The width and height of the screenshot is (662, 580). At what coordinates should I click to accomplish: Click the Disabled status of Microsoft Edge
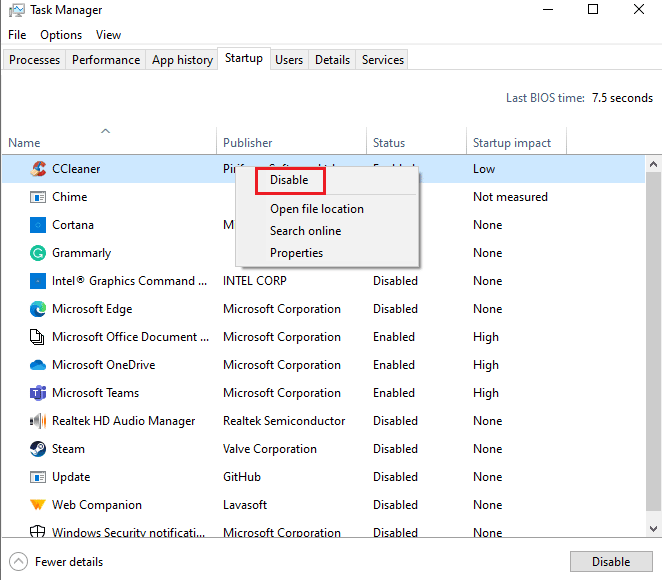[x=396, y=309]
